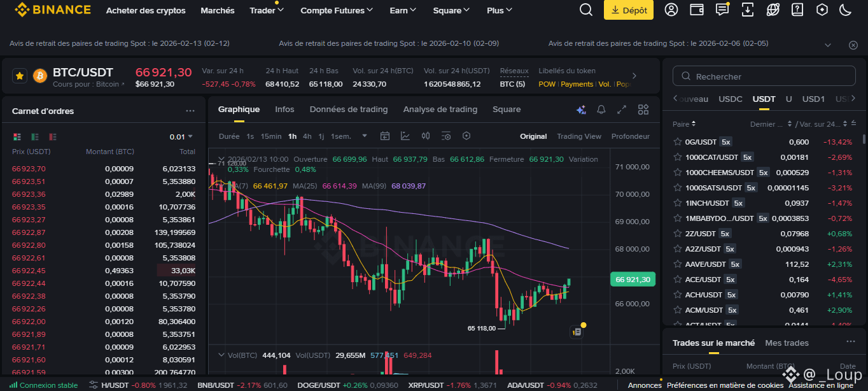This screenshot has height=391, width=868.
Task: Select the USDC market tab
Action: 731,99
